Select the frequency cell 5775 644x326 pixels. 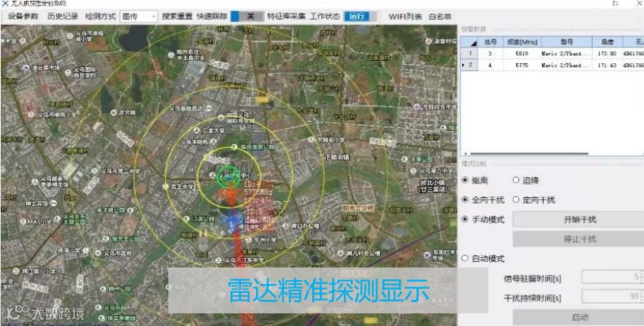(x=522, y=65)
